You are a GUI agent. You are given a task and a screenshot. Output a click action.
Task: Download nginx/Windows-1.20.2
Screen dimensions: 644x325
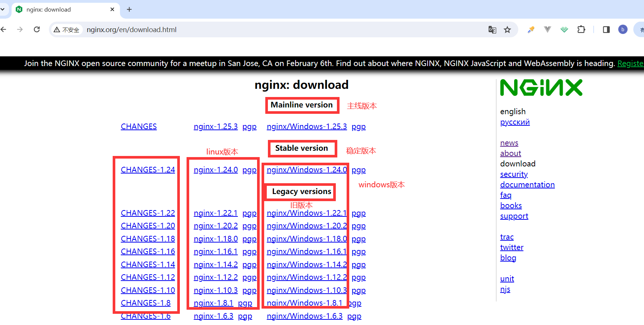point(307,226)
